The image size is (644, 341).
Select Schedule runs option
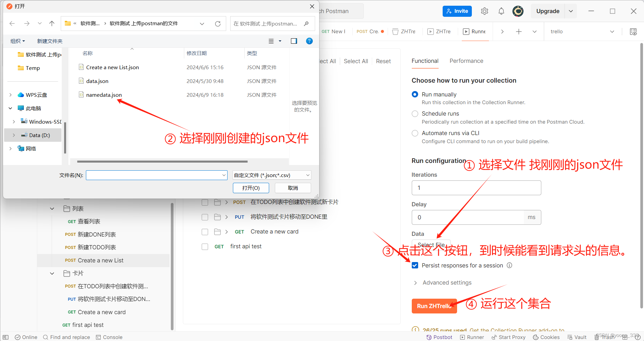415,114
